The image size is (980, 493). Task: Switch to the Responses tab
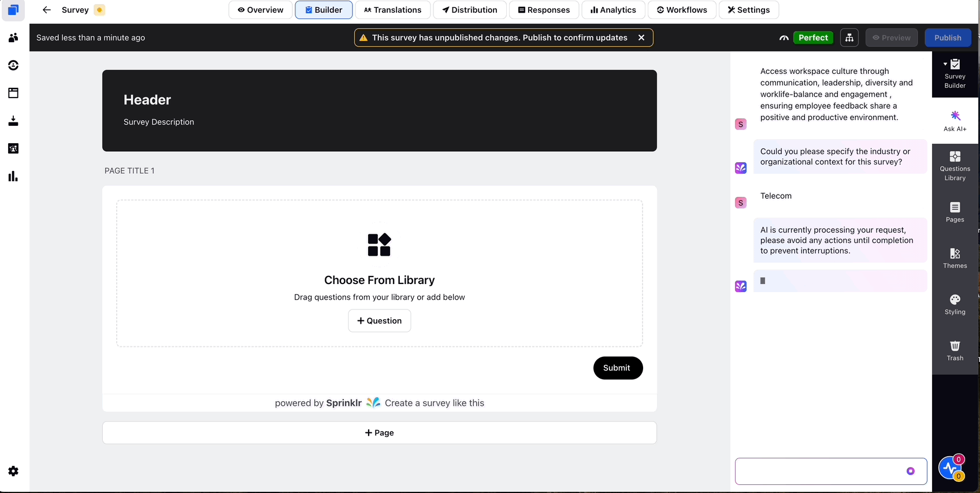coord(544,10)
